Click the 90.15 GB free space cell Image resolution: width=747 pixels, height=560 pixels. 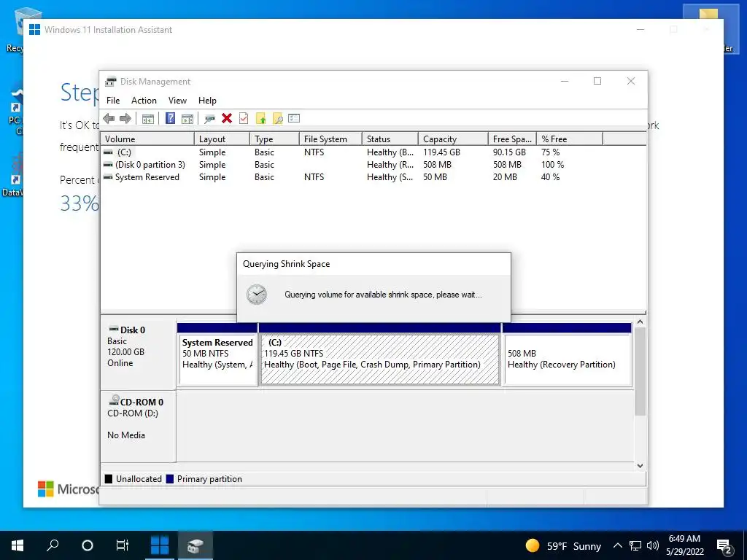509,152
